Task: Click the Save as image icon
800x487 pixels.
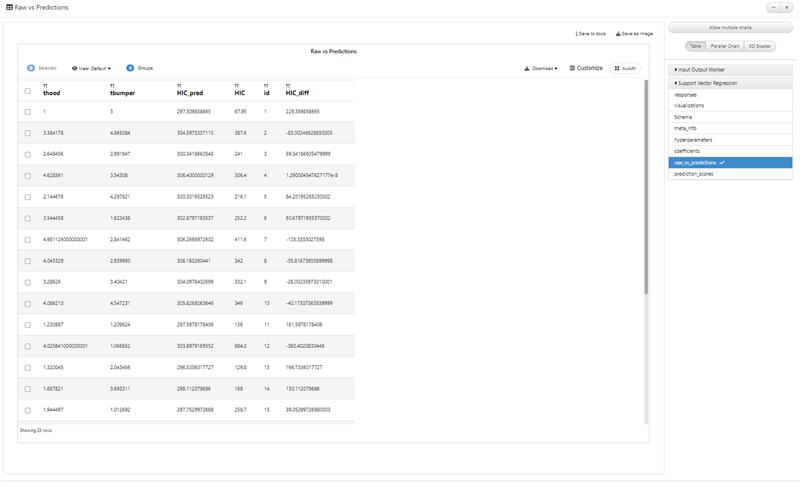Action: point(618,34)
